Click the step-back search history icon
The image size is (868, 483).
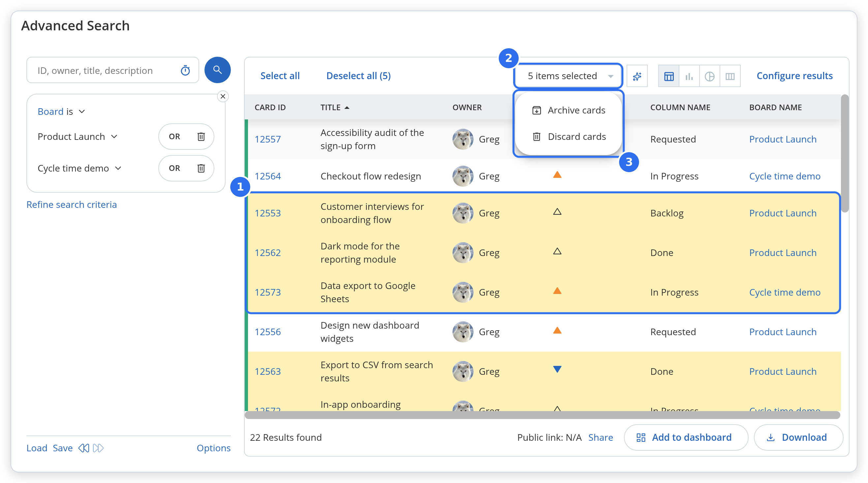tap(84, 448)
